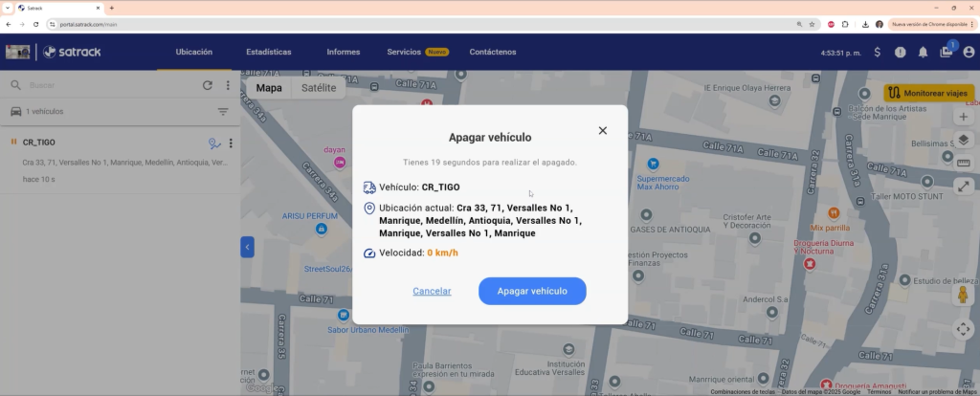This screenshot has height=396, width=980.
Task: Click the Cristofer Arte Y Decoración marker
Action: click(754, 238)
